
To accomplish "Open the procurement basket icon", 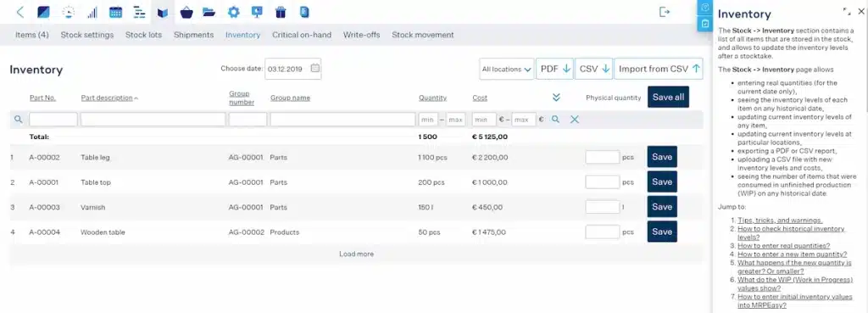I will click(x=186, y=12).
